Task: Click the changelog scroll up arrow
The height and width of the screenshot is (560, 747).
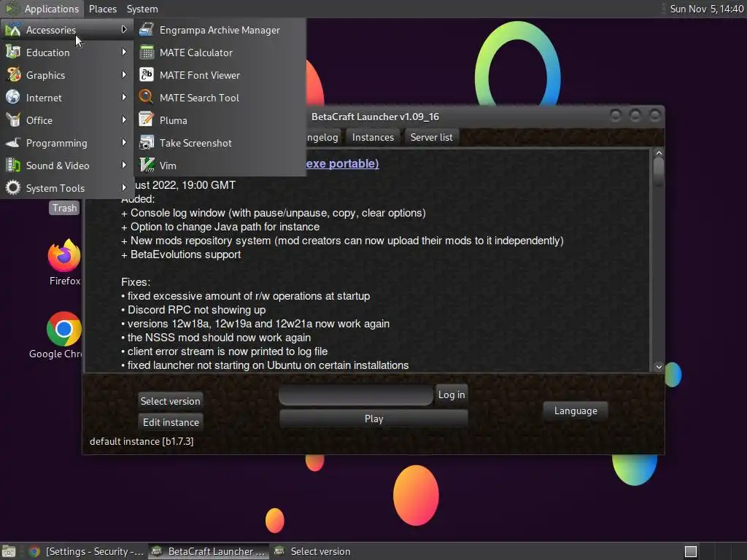Action: pos(659,153)
